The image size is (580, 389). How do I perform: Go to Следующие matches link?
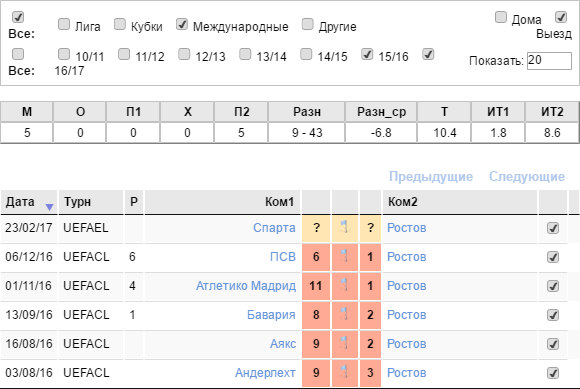[x=527, y=176]
